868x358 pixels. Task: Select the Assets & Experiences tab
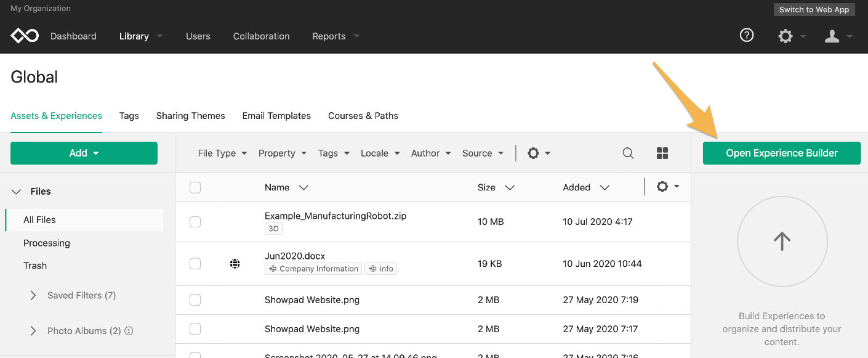tap(57, 116)
